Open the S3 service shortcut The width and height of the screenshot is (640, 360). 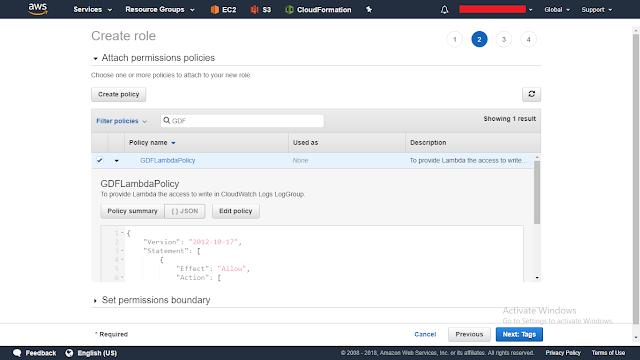(x=260, y=9)
